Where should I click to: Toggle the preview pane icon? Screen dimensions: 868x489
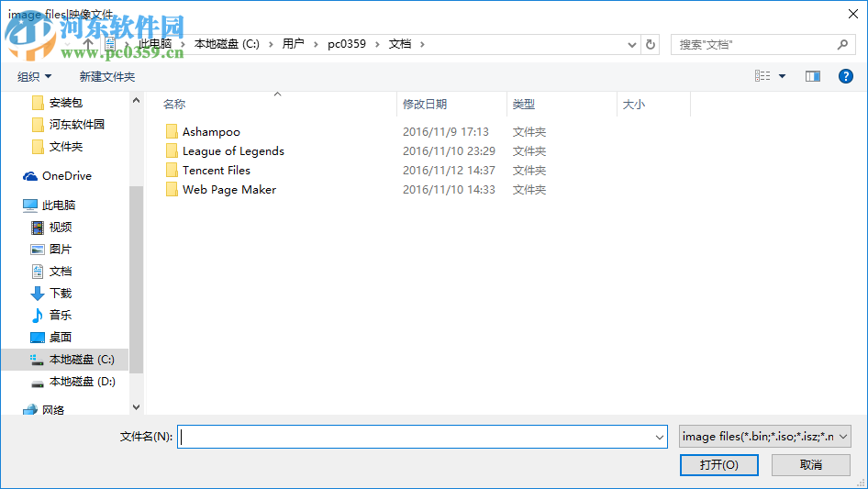pyautogui.click(x=813, y=76)
